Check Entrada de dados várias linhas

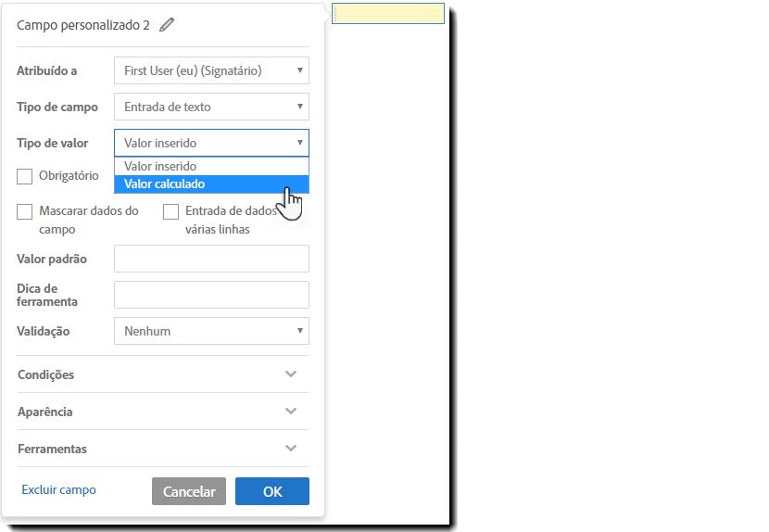[170, 211]
